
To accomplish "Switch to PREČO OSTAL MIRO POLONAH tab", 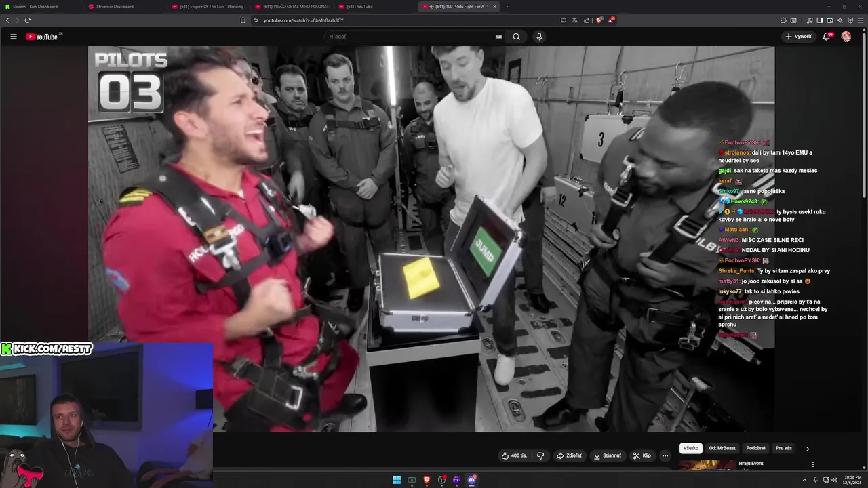I will (x=292, y=7).
